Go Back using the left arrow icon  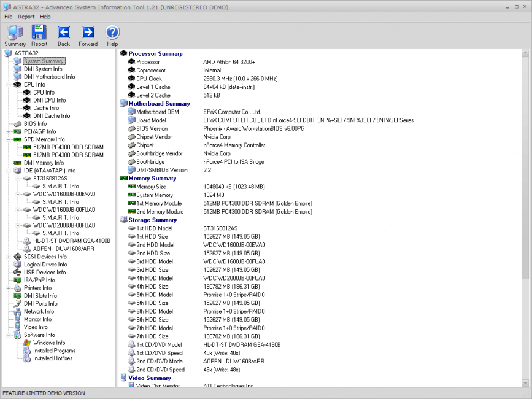pos(64,33)
